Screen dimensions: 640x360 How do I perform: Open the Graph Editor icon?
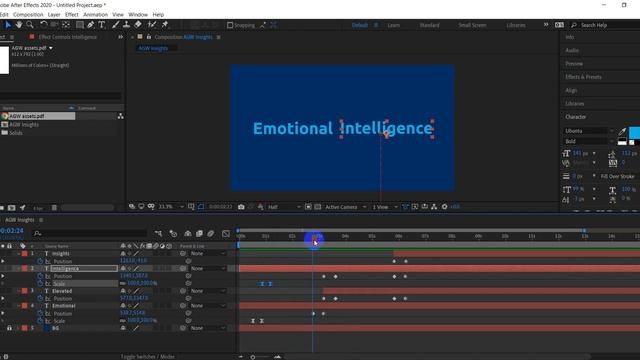(226, 233)
